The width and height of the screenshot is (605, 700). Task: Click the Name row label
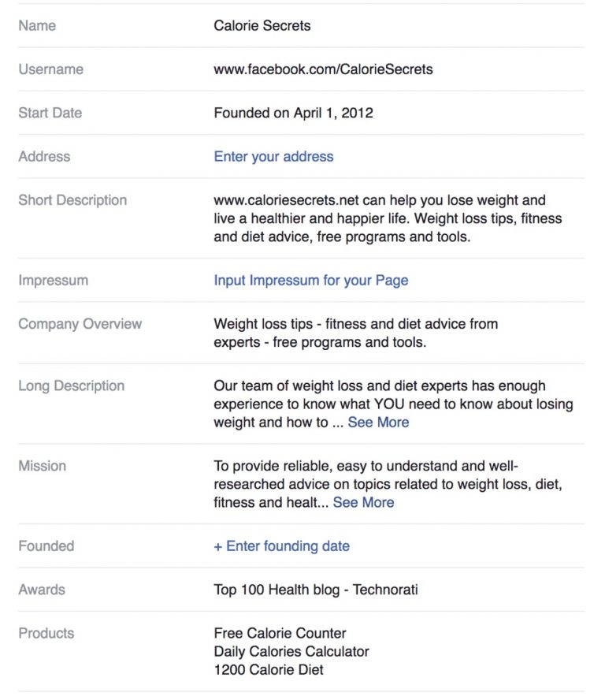[38, 25]
